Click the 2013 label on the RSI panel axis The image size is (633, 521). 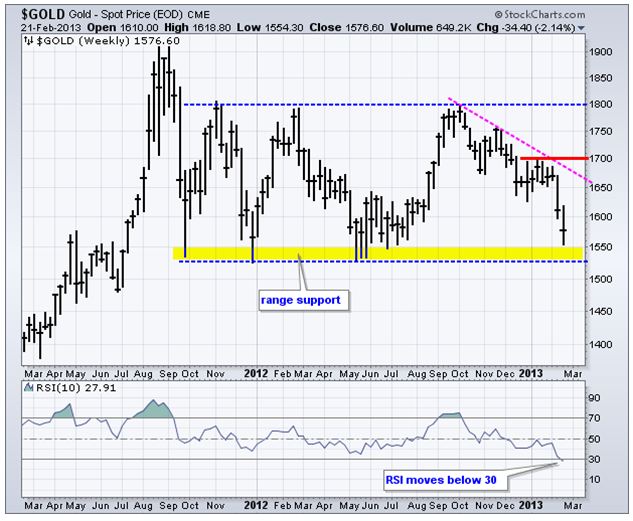530,506
